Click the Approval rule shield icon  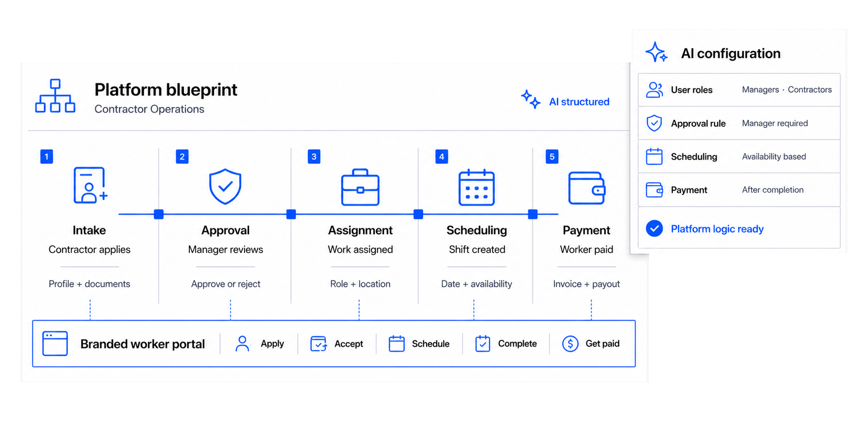(x=654, y=123)
